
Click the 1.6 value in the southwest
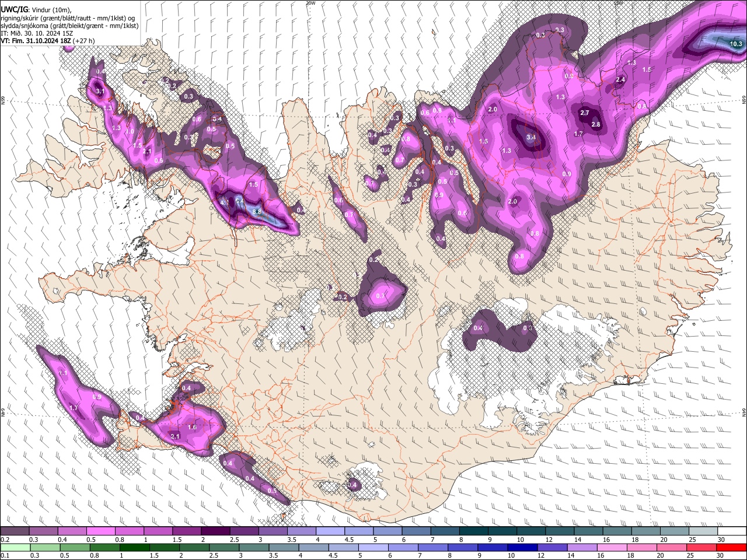pos(192,428)
